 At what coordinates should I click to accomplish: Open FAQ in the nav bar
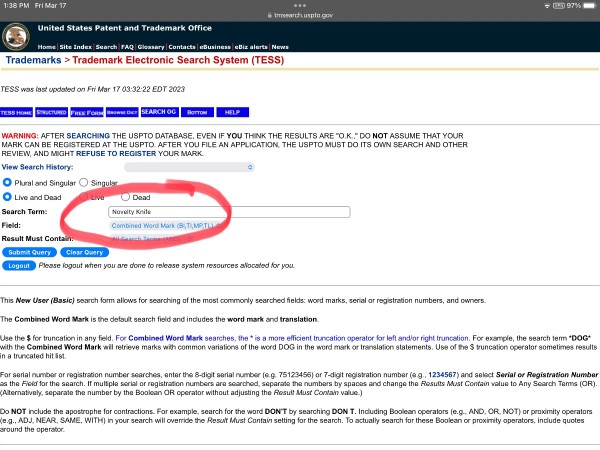[x=127, y=47]
